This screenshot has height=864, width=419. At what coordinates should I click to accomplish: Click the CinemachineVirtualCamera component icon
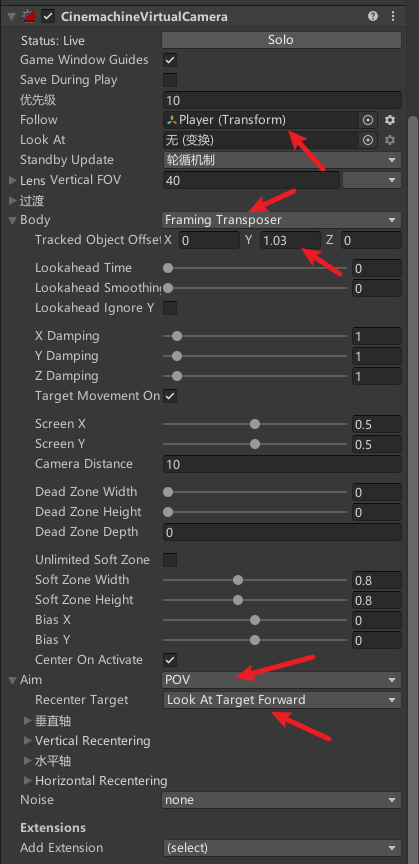[29, 17]
